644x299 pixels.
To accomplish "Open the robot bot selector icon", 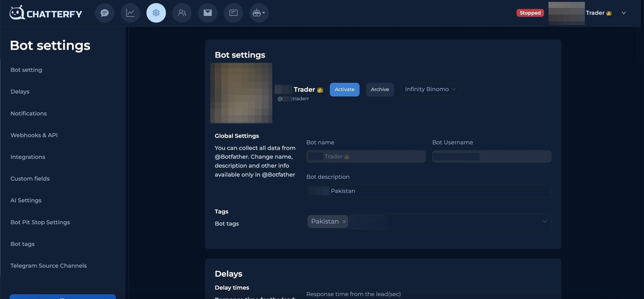I will pos(259,13).
